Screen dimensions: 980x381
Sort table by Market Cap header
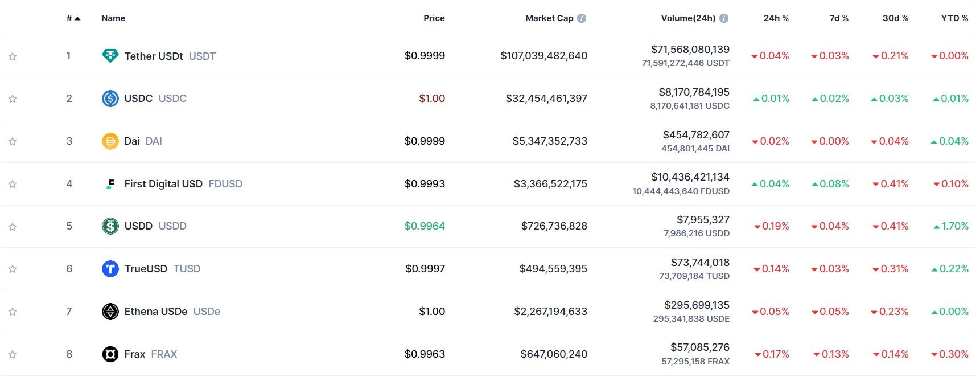[x=549, y=18]
